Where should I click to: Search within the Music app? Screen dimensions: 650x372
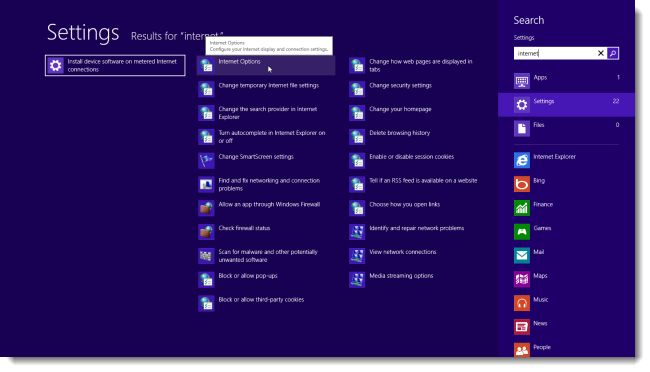click(x=566, y=303)
